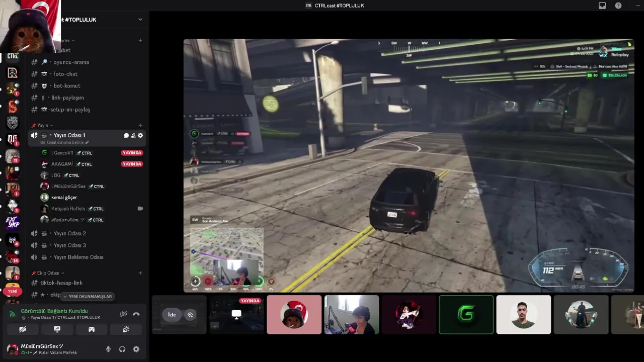Open help icon in title bar

618,6
